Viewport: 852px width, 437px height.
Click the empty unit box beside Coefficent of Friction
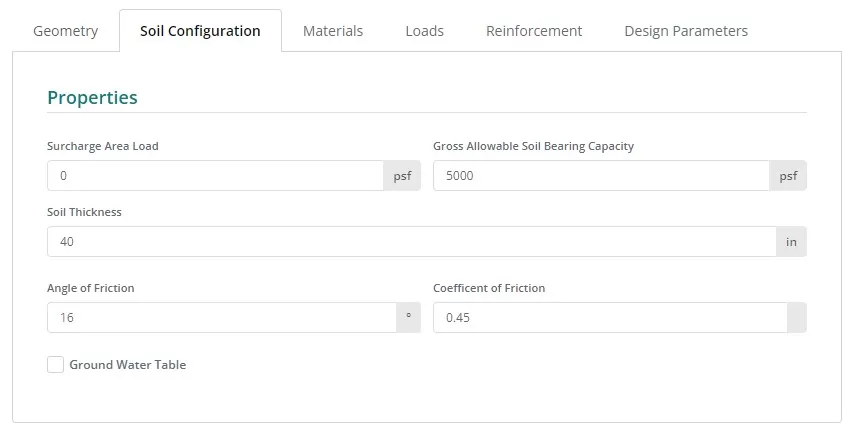point(797,317)
